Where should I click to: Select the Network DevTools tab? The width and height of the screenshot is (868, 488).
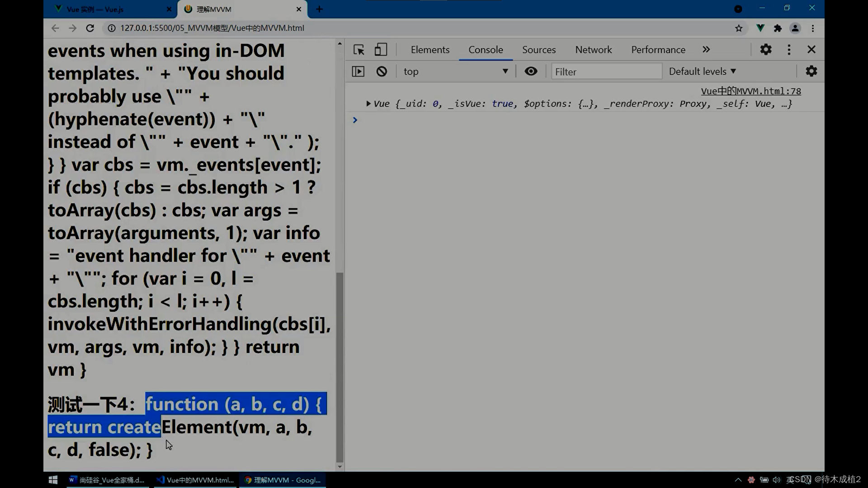coord(593,49)
